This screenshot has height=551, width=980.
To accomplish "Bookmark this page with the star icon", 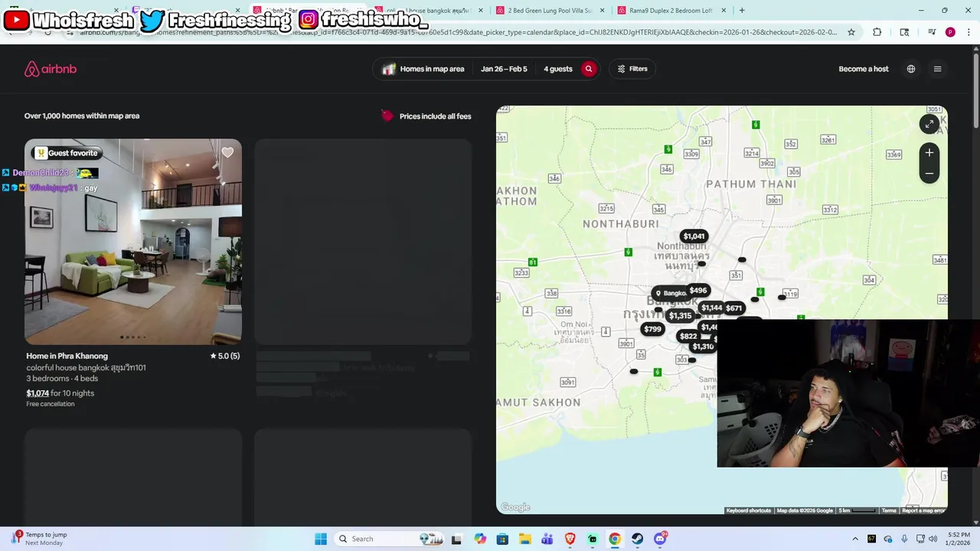I will pyautogui.click(x=851, y=32).
